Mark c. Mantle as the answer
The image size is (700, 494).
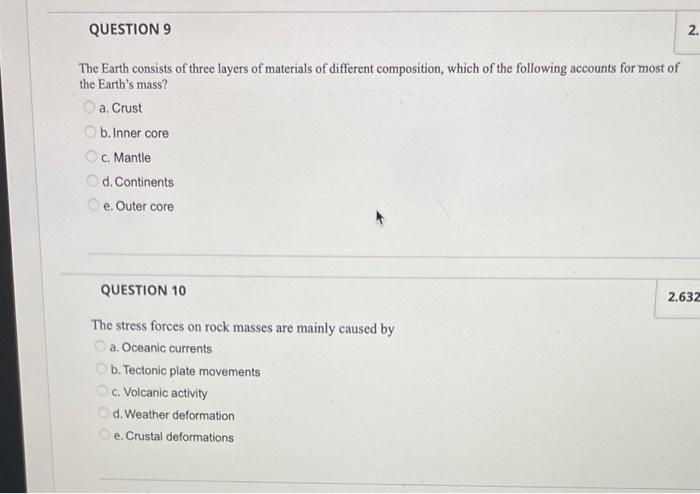91,156
